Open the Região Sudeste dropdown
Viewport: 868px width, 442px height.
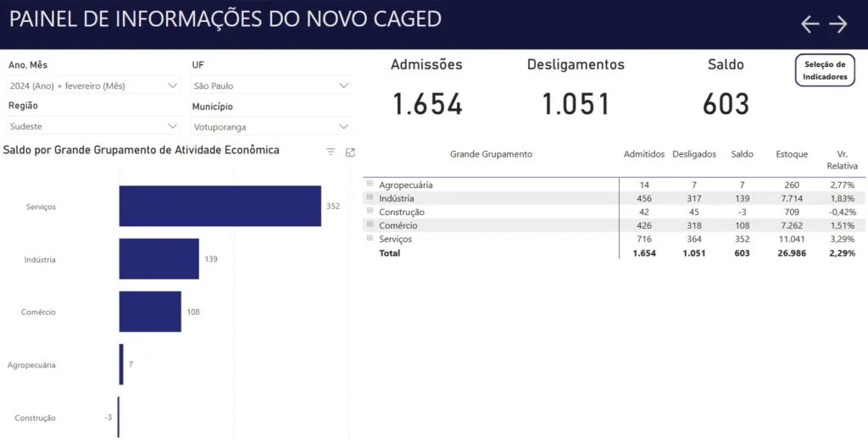tap(94, 126)
